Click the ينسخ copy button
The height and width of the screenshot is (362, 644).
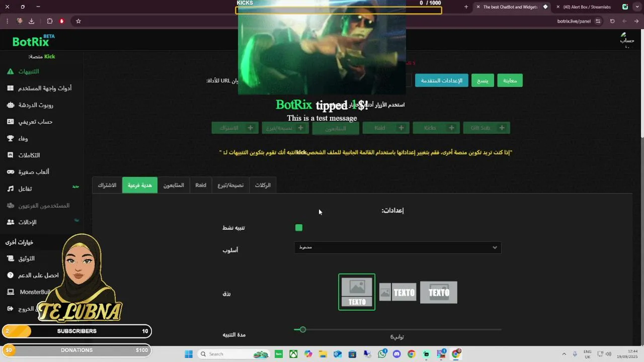(x=482, y=80)
